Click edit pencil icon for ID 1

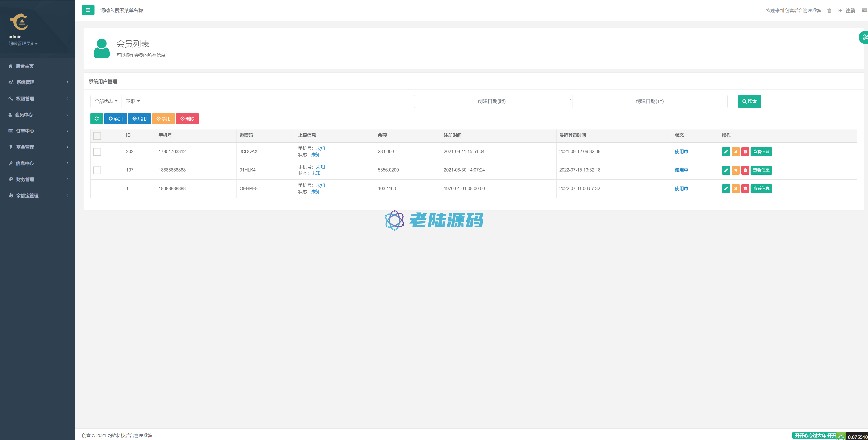pyautogui.click(x=726, y=189)
